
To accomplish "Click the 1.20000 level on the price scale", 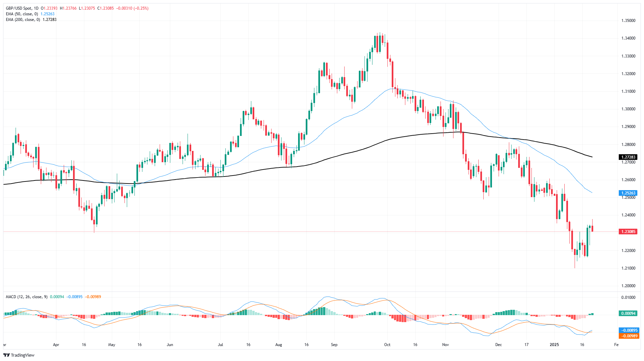I will (628, 286).
